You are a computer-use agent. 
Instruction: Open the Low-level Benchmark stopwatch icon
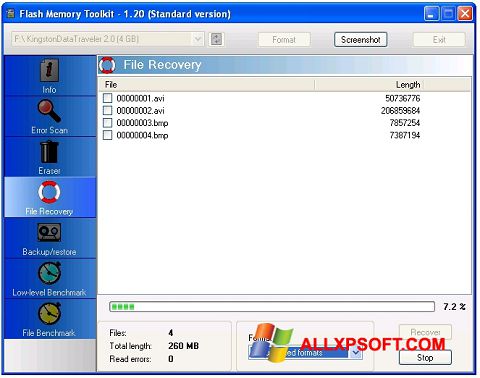[x=49, y=273]
